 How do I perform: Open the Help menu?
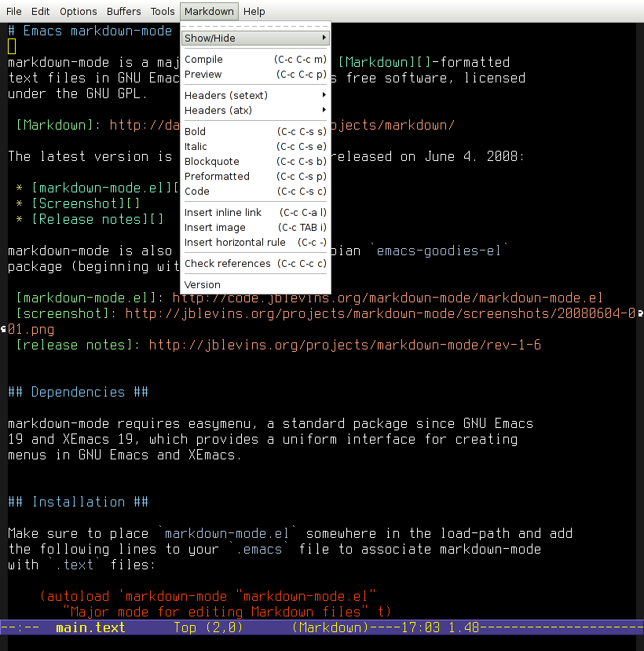click(x=254, y=11)
